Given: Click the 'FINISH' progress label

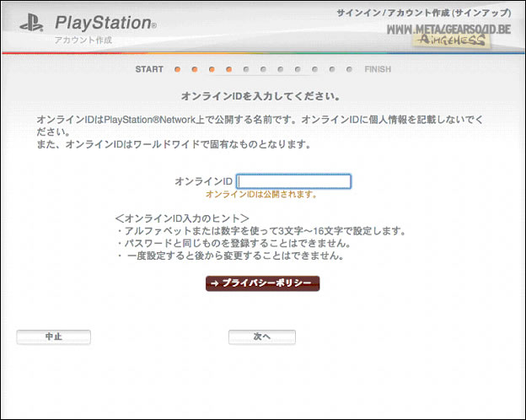Looking at the screenshot, I should pos(378,69).
